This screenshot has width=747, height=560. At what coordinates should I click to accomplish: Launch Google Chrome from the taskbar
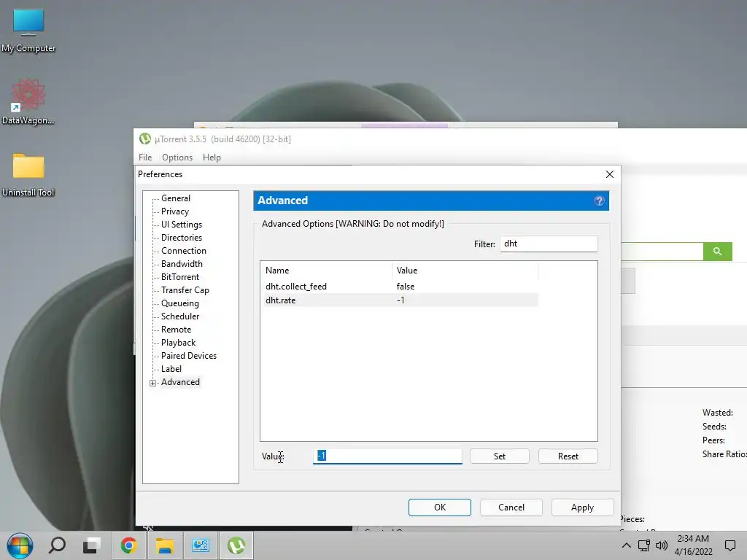(x=128, y=545)
